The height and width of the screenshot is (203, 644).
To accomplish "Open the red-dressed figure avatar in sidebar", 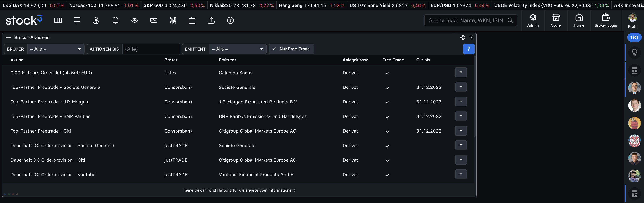I will point(634,123).
